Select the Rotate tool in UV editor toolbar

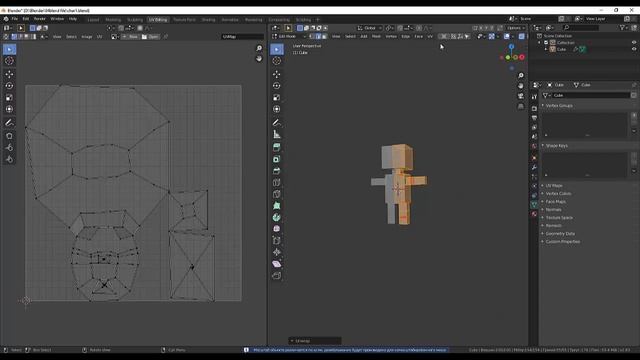(9, 86)
